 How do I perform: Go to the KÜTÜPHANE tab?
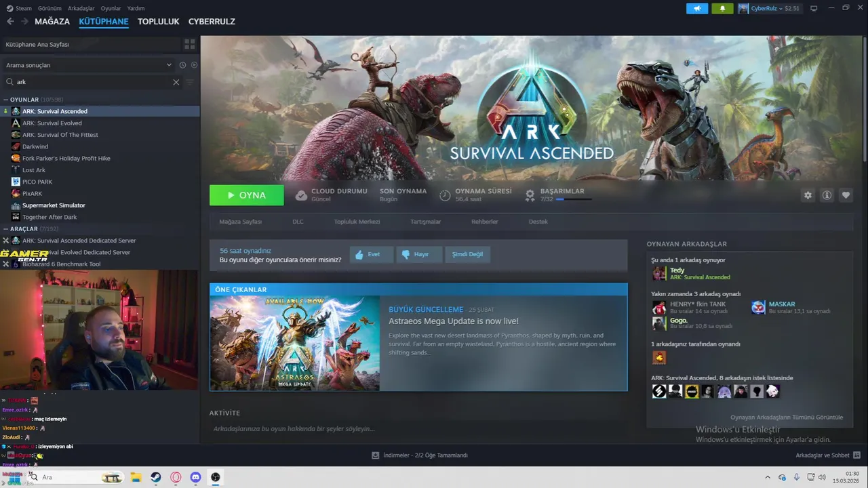pyautogui.click(x=104, y=22)
